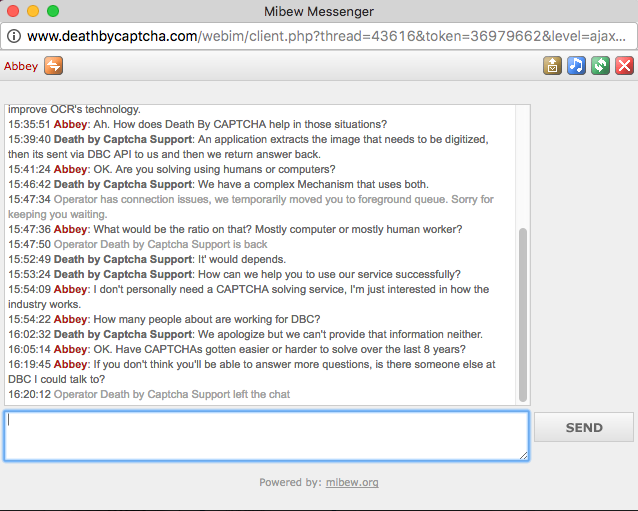Click the SEND button
This screenshot has height=511, width=638.
tap(584, 427)
